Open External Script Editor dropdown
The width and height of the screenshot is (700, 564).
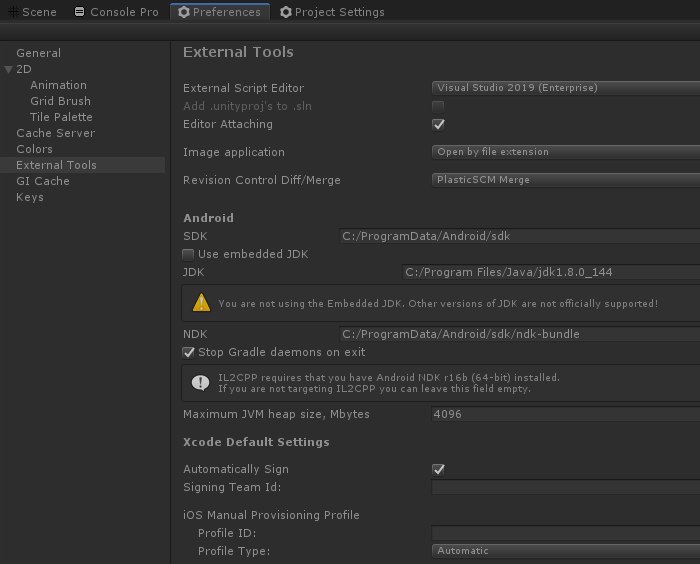(566, 88)
